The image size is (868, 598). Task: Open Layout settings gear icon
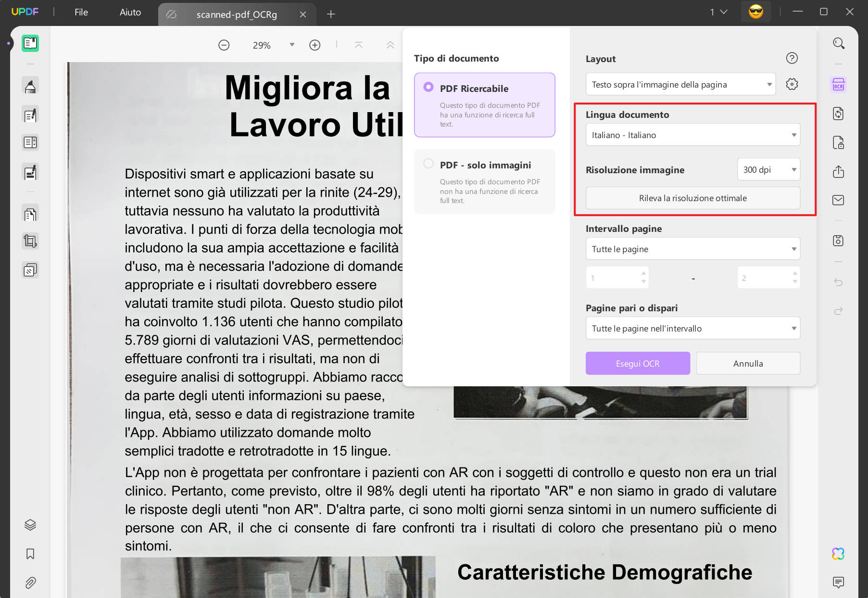[x=792, y=84]
